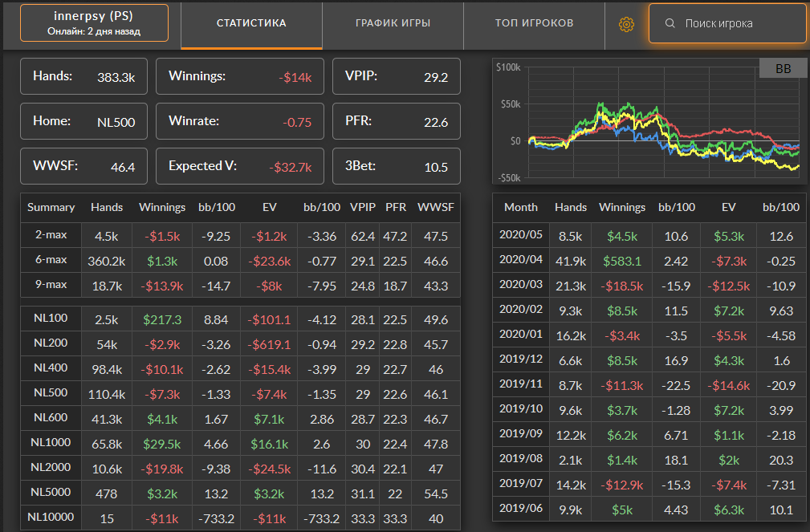Click the 62.4 VPIP value for 2-max

tap(363, 237)
